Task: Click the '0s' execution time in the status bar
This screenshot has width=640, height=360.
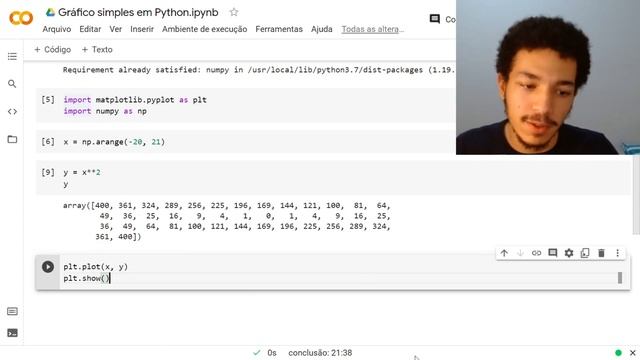Action: (272, 353)
